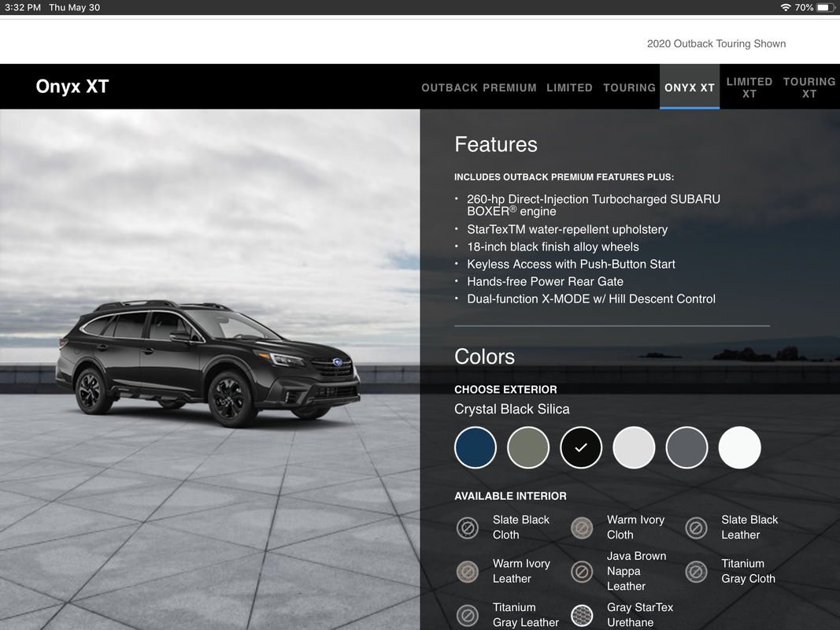Click the 'Choose Exterior' label
The height and width of the screenshot is (630, 840).
(x=505, y=390)
